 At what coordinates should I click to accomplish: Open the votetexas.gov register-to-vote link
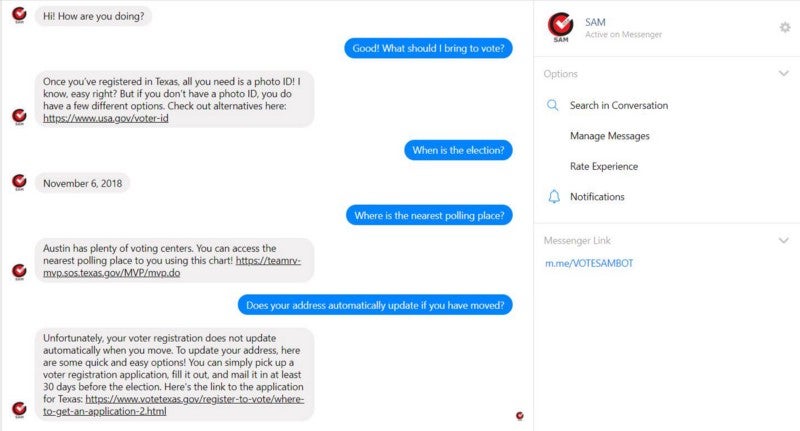pyautogui.click(x=173, y=405)
